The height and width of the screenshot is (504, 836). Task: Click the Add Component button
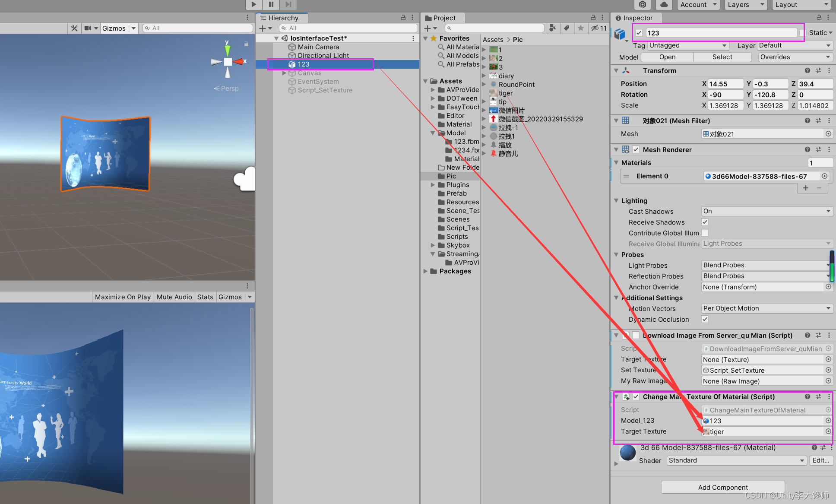click(723, 487)
